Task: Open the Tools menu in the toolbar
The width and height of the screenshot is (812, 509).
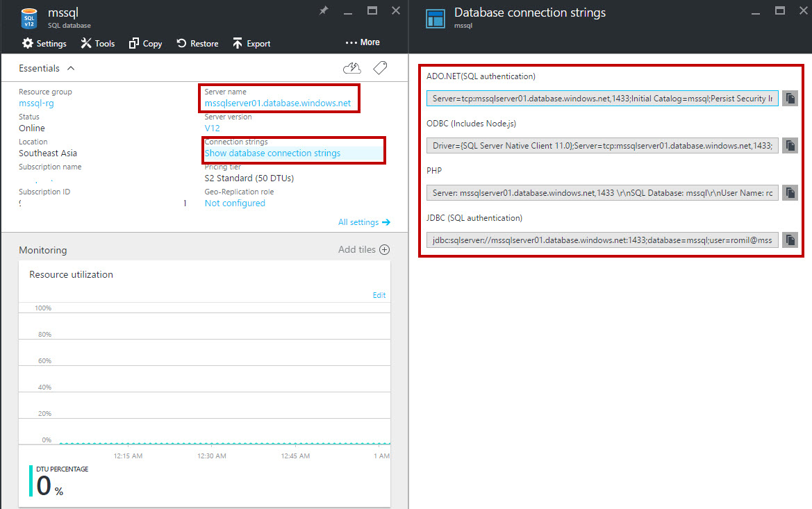Action: pos(97,44)
